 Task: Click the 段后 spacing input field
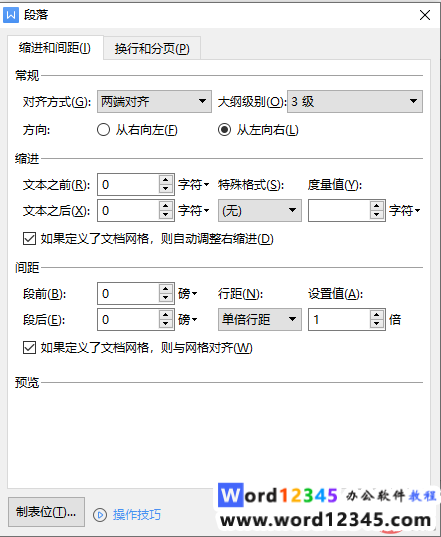[128, 320]
